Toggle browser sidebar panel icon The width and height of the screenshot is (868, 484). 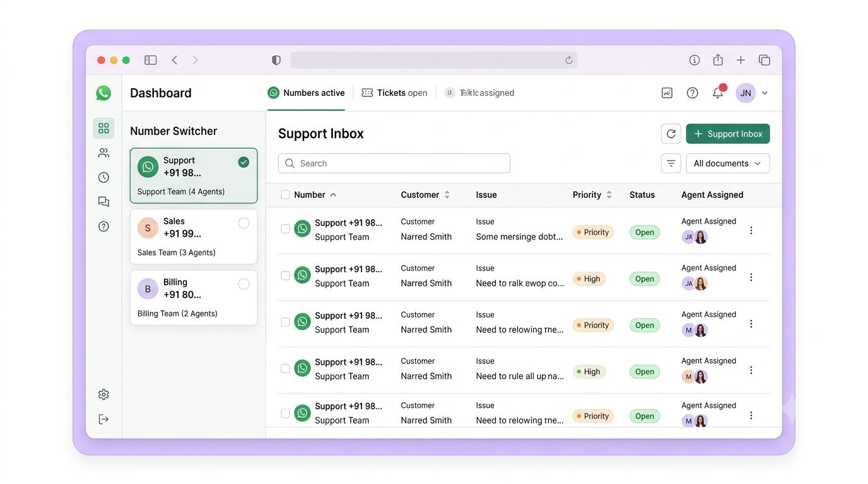coord(150,60)
